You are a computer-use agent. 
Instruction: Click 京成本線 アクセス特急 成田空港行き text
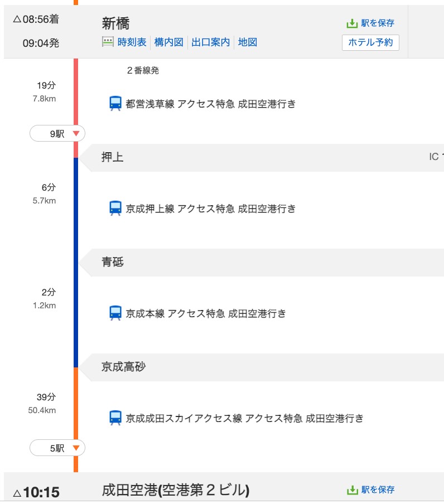pos(206,313)
